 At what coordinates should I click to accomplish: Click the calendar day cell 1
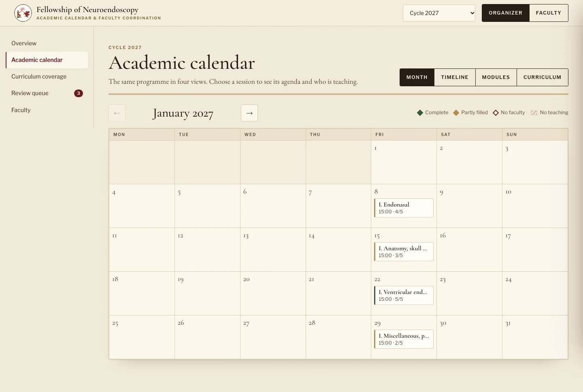[x=404, y=162]
